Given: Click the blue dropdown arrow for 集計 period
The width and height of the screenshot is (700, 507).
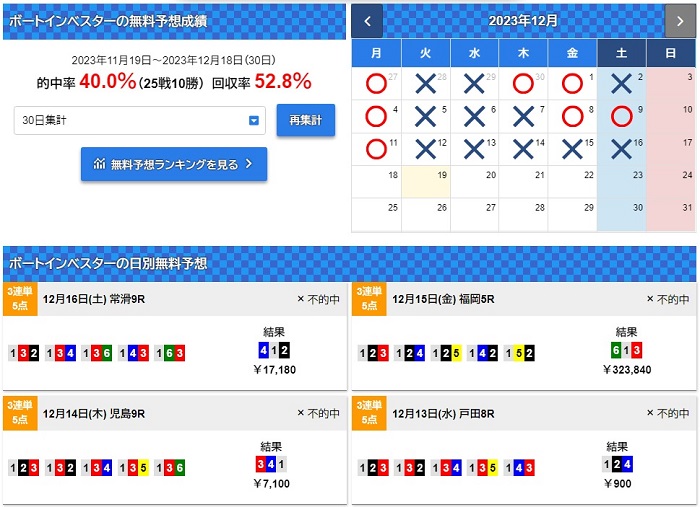Looking at the screenshot, I should coord(254,120).
